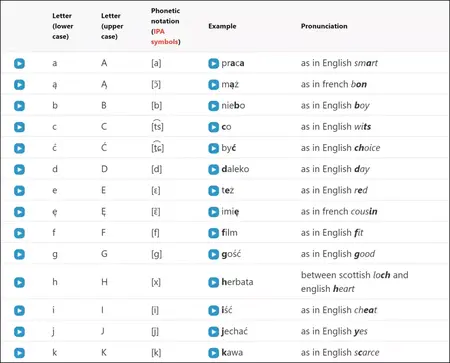Click the upper case letter Ć
Screen dimensions: 450x363
[104, 147]
